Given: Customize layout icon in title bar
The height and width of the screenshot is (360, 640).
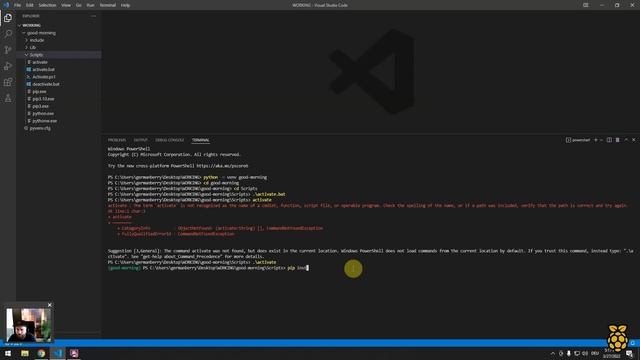Looking at the screenshot, I should click(586, 5).
